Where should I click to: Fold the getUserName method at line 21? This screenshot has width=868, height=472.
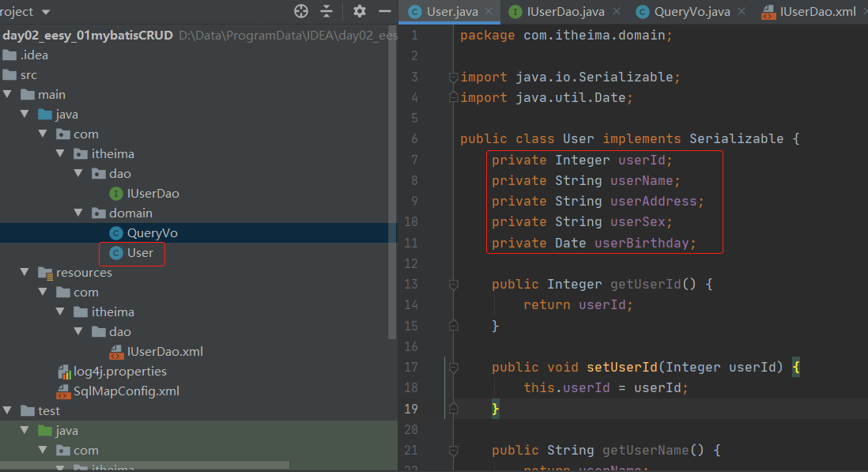(x=454, y=451)
